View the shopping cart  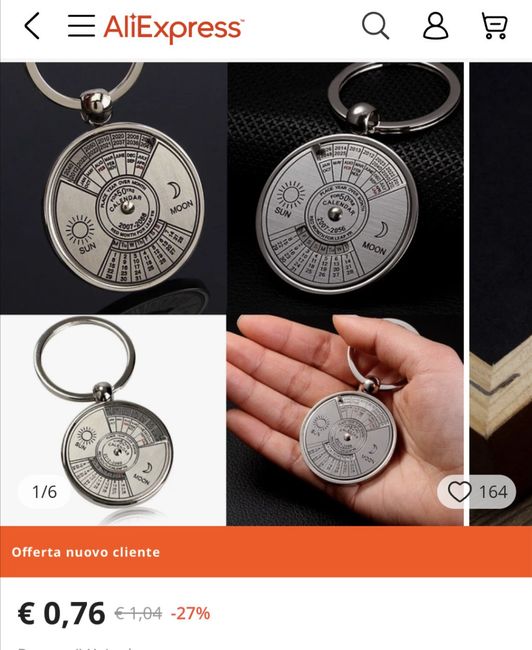tap(494, 26)
